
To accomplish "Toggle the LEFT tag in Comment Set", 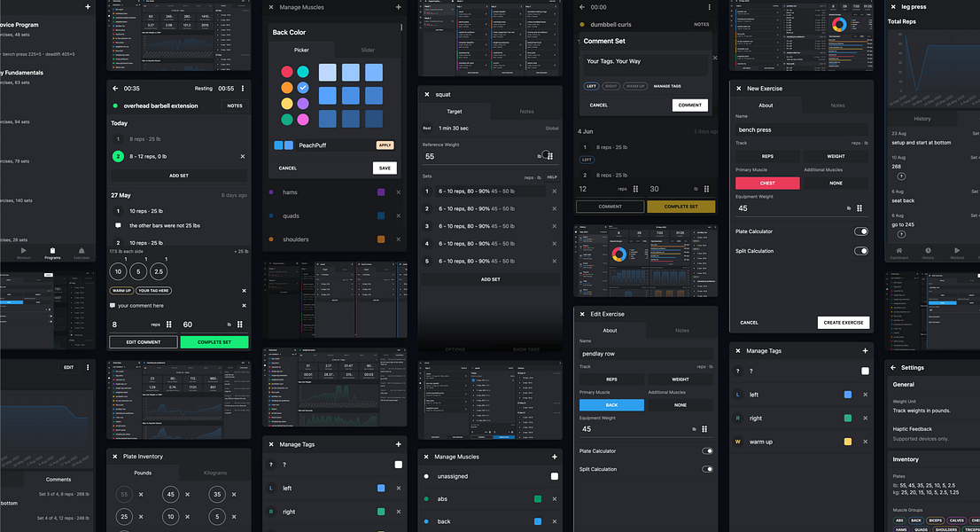I will pos(592,86).
